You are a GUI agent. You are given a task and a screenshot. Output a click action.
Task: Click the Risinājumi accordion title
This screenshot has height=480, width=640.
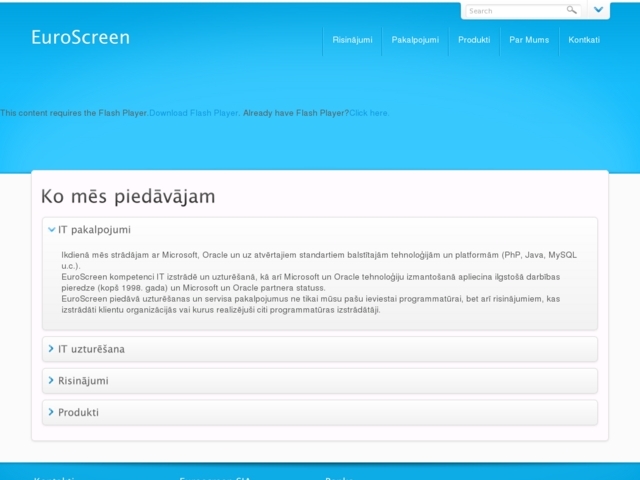(83, 381)
